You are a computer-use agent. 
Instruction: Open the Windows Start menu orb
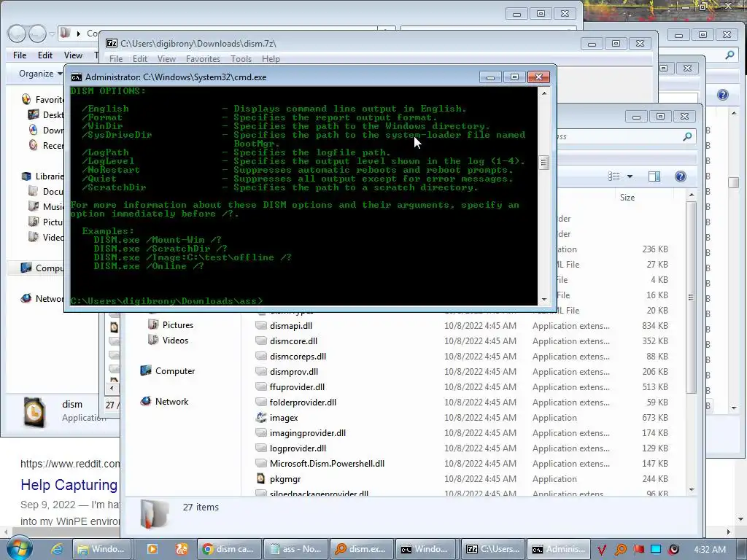20,548
